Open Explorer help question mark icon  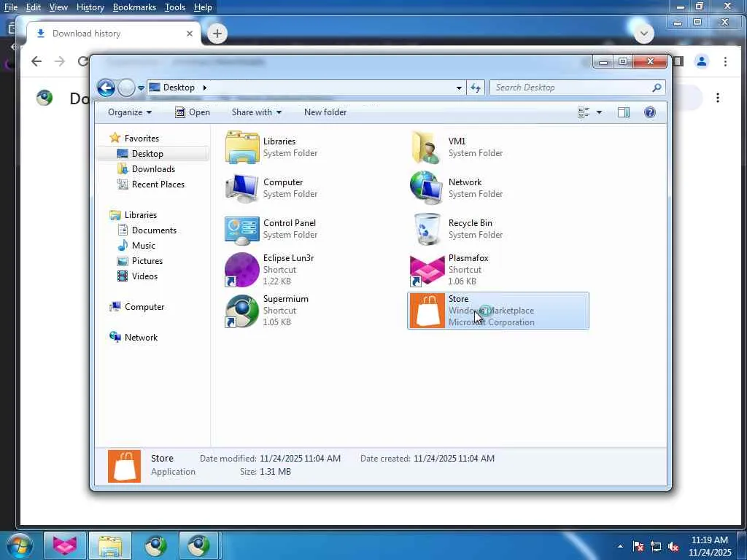(x=650, y=112)
